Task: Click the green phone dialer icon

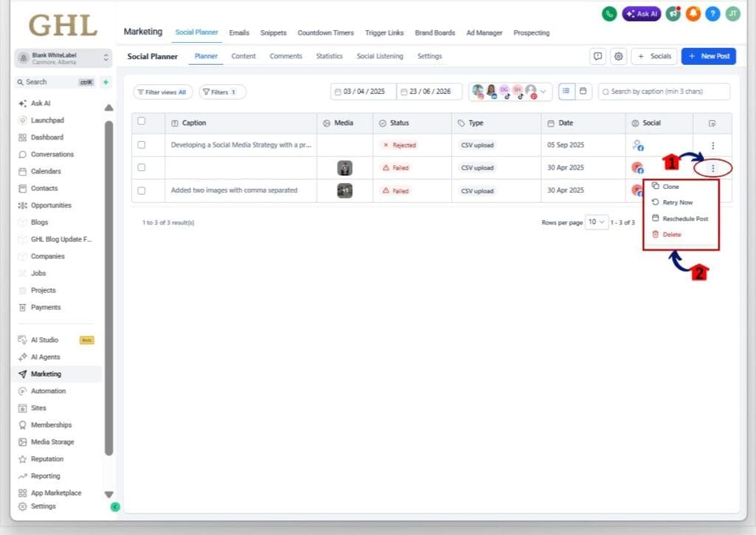Action: [x=609, y=14]
